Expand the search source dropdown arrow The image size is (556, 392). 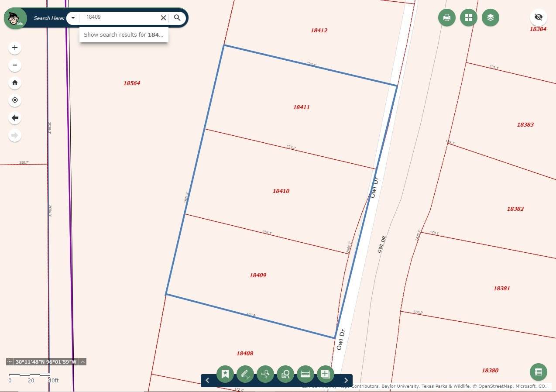73,18
